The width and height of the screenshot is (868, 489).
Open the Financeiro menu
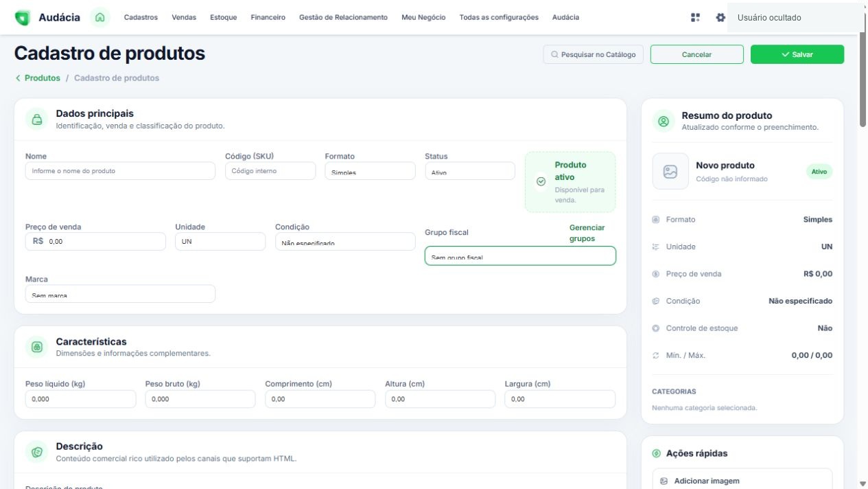point(268,17)
